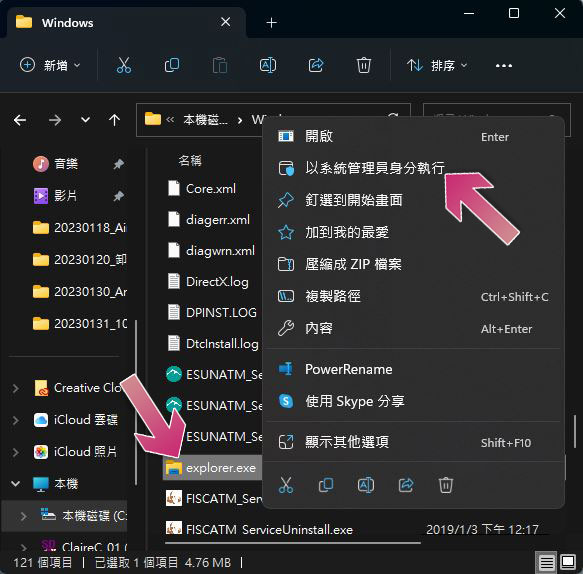Open recent locations chevron dropdown
The width and height of the screenshot is (583, 574).
[85, 120]
